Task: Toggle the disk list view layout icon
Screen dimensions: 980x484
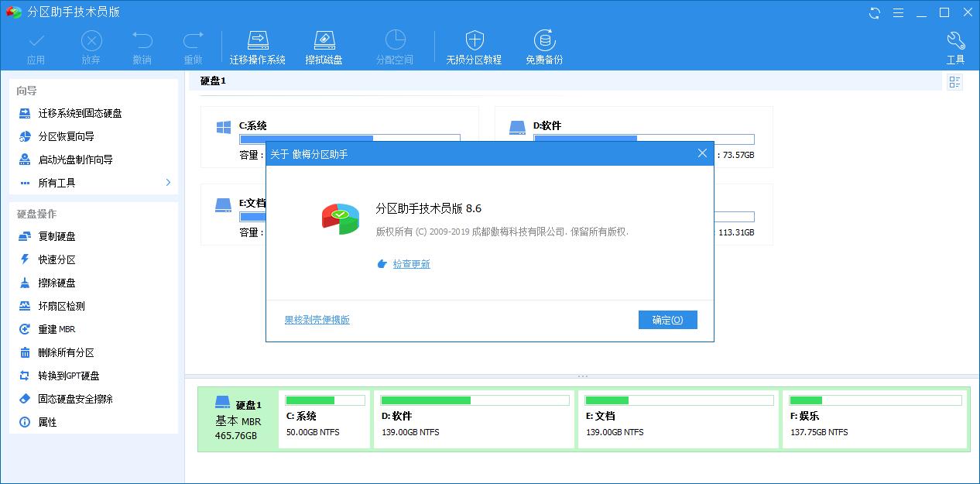Action: pos(954,81)
